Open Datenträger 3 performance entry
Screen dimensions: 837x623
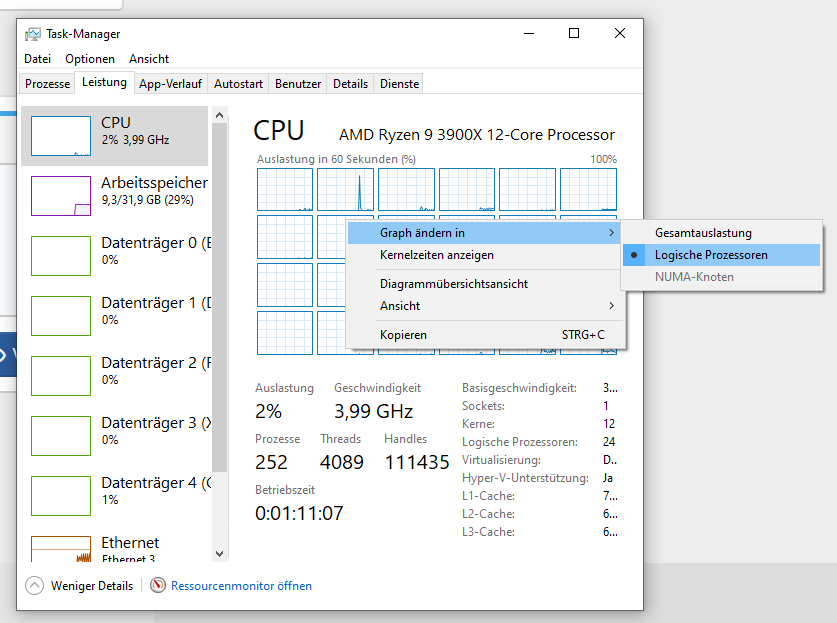point(116,436)
